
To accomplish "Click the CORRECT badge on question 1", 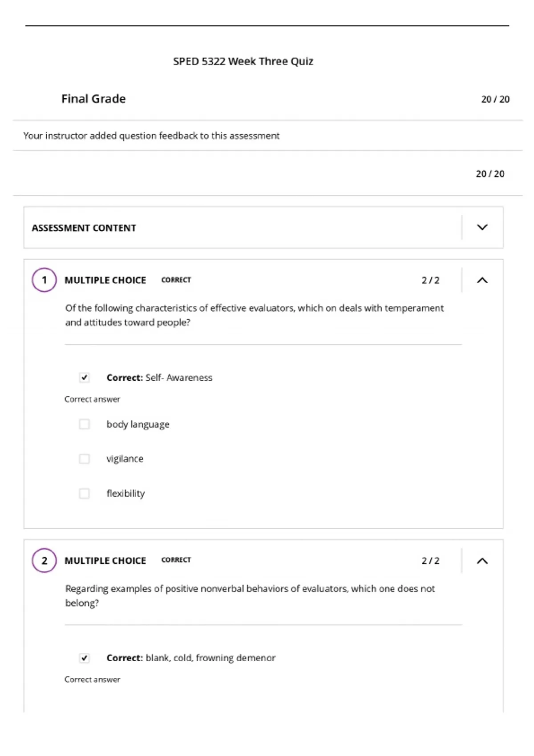I will coord(176,280).
